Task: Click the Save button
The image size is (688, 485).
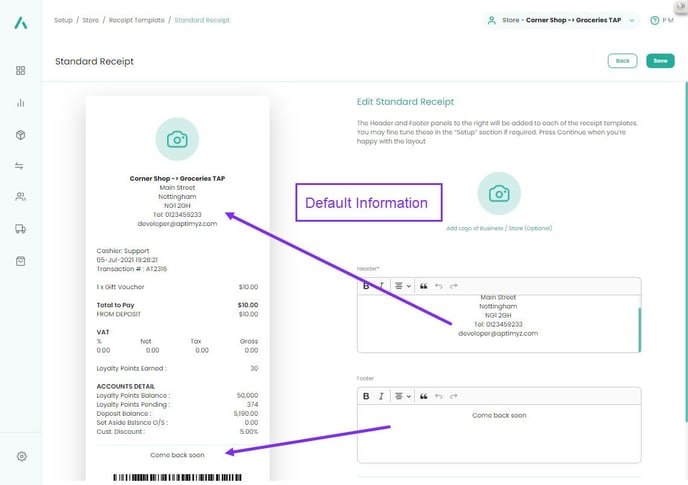Action: click(660, 61)
